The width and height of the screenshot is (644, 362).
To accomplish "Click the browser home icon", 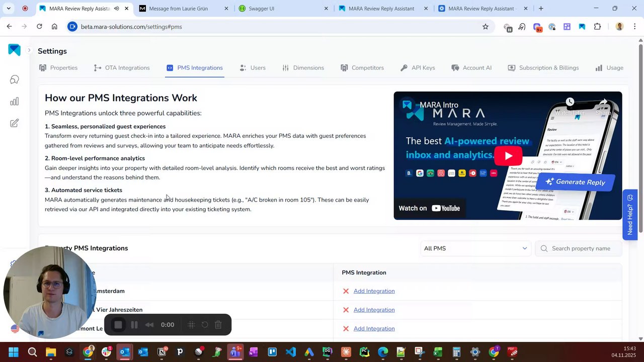I will point(54,27).
